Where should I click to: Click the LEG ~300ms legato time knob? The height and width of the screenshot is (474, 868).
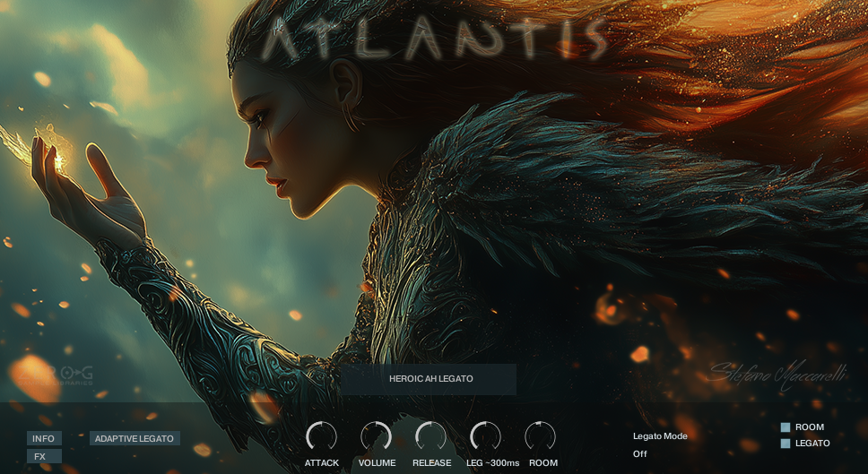(x=485, y=436)
